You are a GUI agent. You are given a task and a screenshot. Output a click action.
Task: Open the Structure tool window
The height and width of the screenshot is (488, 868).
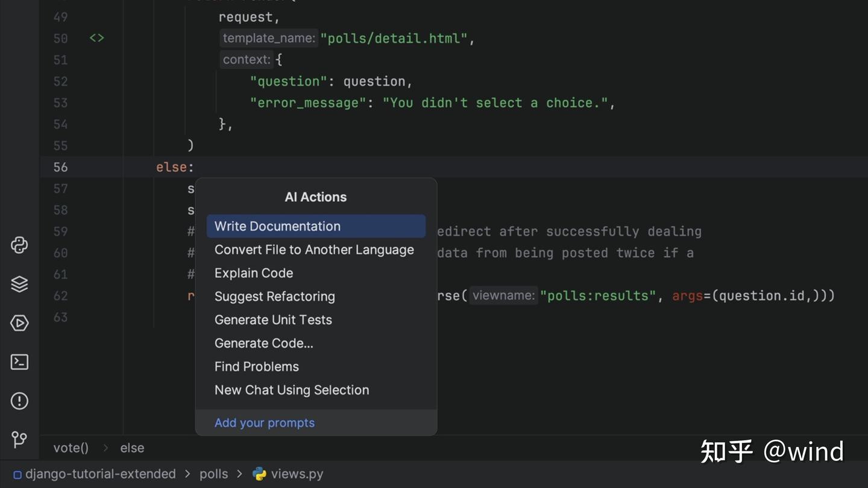(19, 283)
